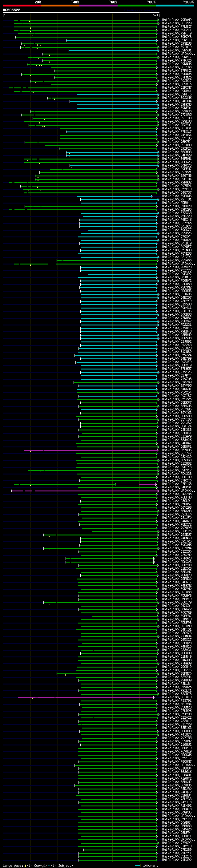
Task: Select label UniRef100_Q4UNK3
Action: click(176, 538)
